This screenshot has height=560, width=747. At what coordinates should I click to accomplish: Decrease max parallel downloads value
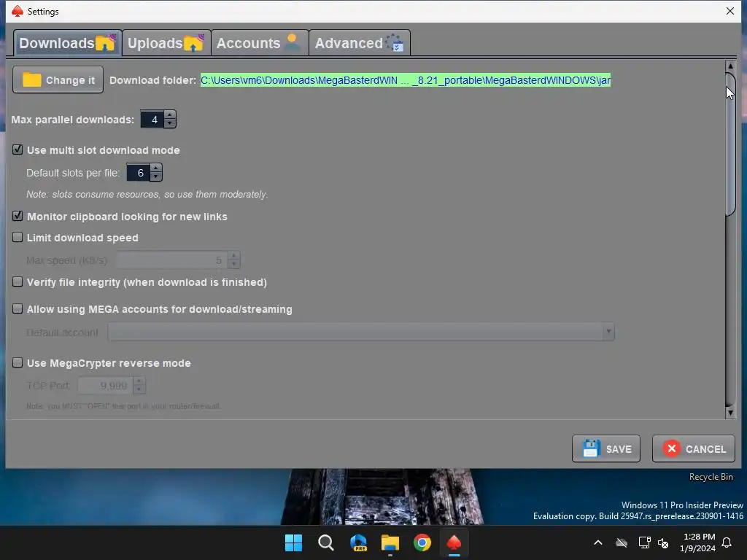[x=170, y=124]
